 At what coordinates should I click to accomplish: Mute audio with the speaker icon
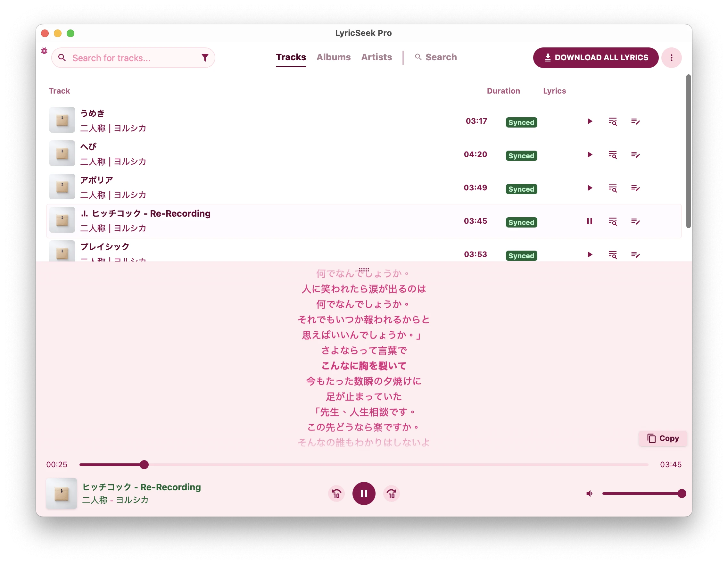[590, 494]
